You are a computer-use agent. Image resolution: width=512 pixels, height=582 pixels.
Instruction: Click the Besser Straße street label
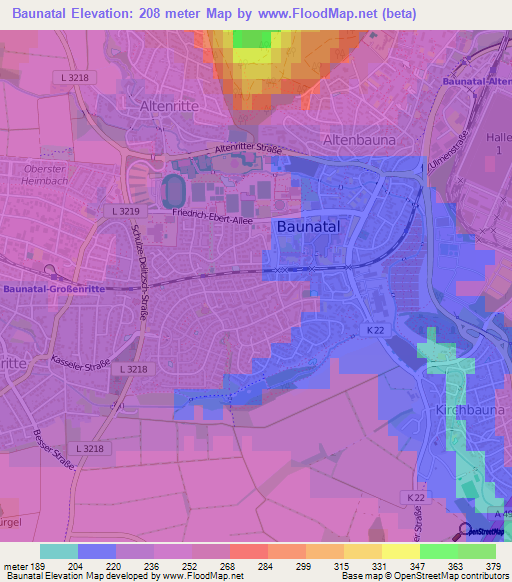click(x=53, y=449)
